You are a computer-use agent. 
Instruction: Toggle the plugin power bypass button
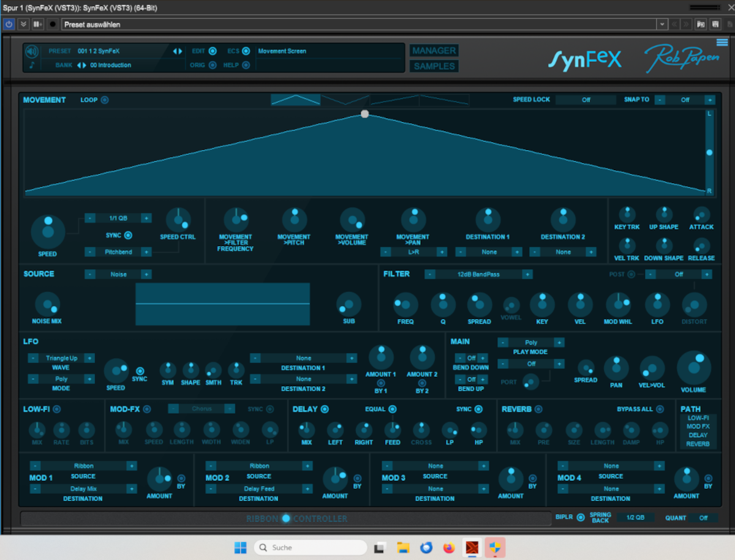[9, 24]
